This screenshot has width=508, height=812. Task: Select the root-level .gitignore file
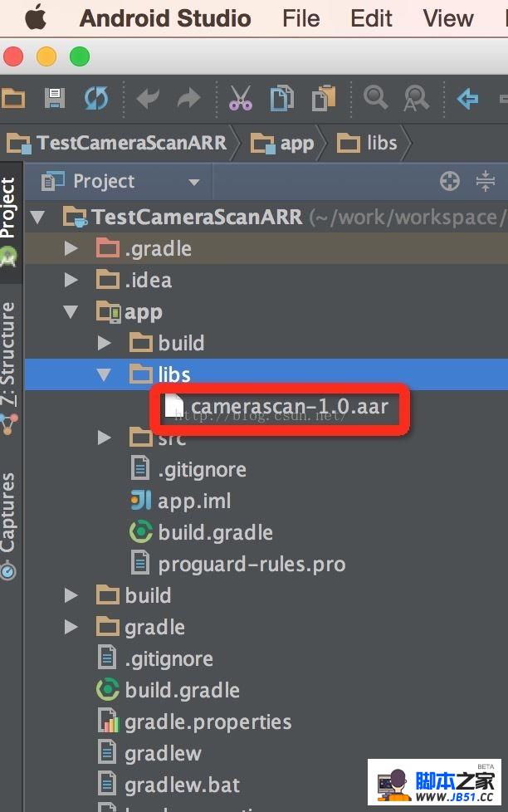[x=169, y=658]
